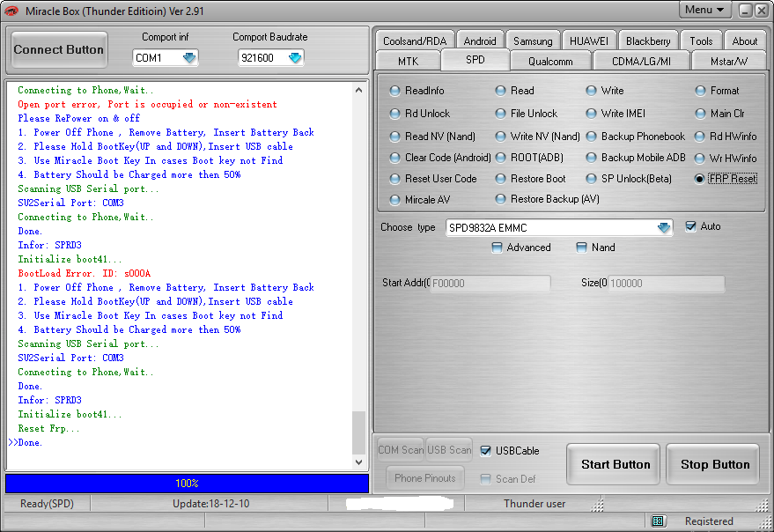Image resolution: width=774 pixels, height=532 pixels.
Task: Toggle the Auto checkbox
Action: [690, 226]
